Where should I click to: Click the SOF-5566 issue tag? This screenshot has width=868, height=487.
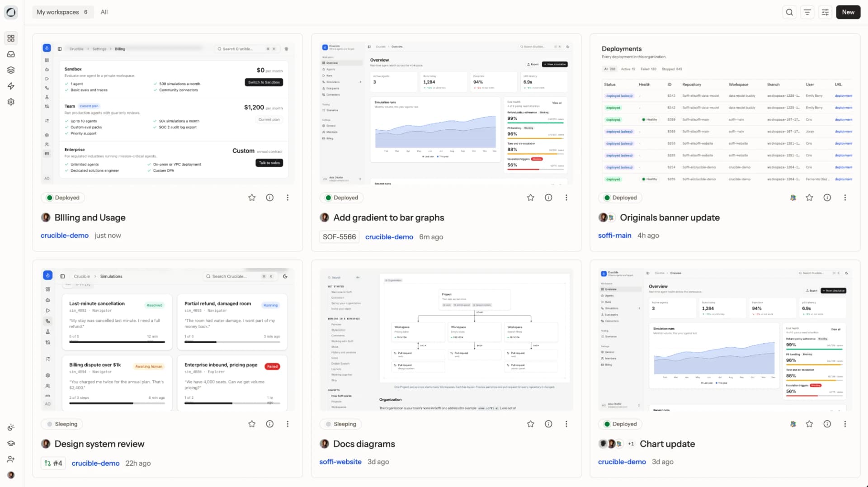pos(339,237)
